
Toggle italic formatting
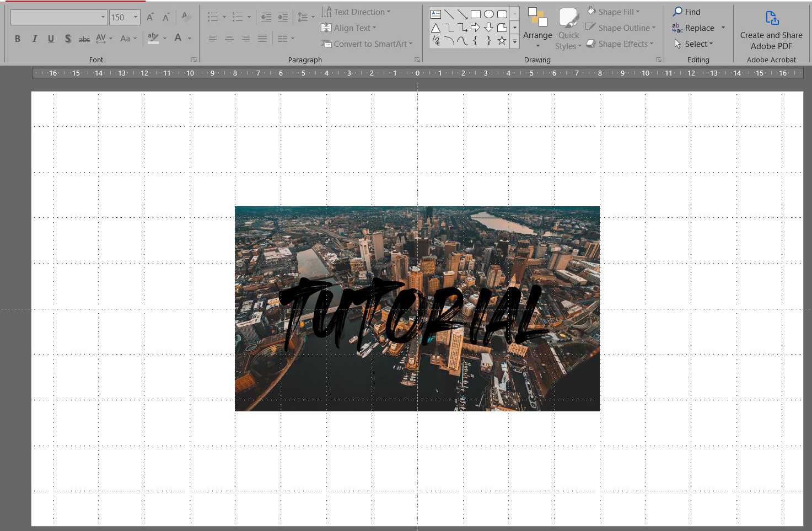coord(34,39)
